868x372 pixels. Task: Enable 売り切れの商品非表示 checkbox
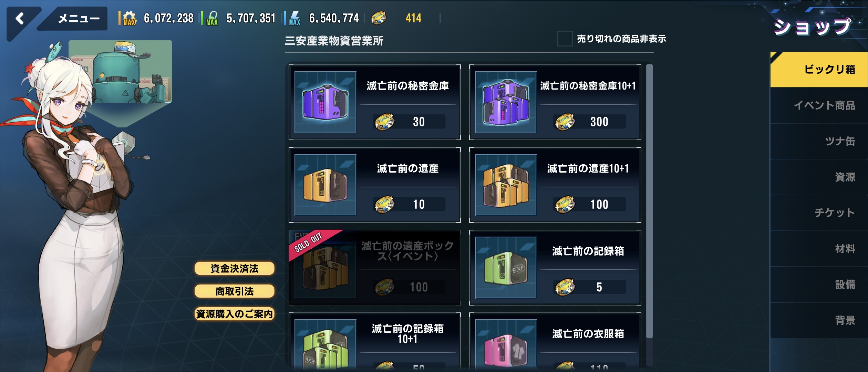[x=565, y=39]
